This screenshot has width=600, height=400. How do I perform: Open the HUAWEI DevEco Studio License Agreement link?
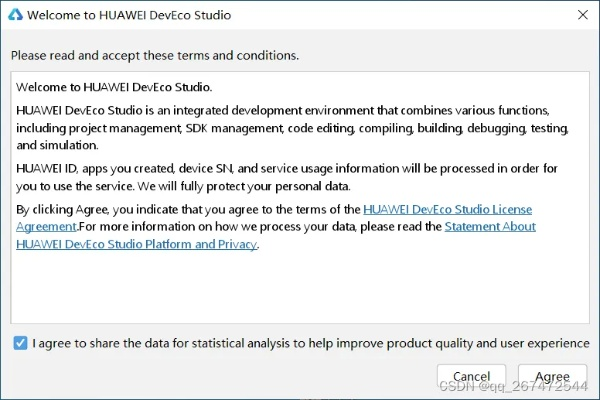446,210
